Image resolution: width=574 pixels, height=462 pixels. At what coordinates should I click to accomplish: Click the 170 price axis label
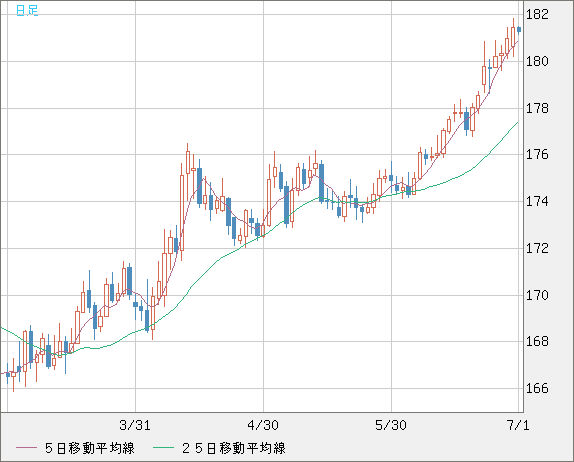click(x=537, y=295)
